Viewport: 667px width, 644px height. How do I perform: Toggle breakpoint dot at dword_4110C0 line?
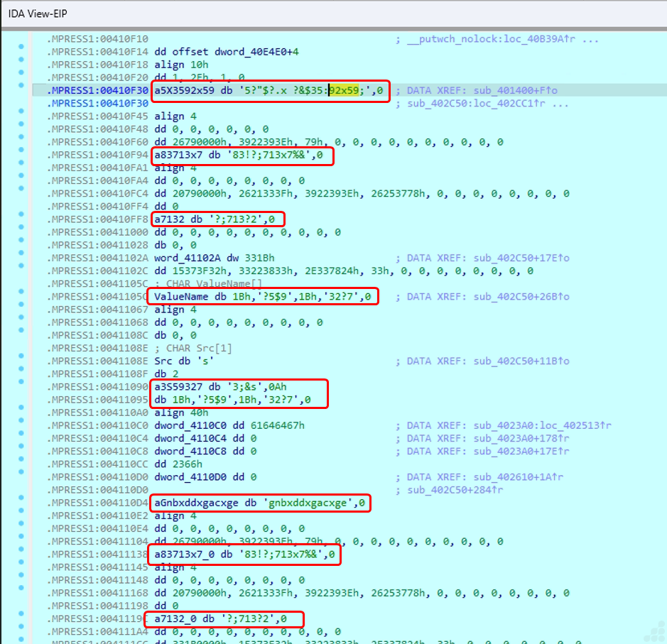[21, 425]
